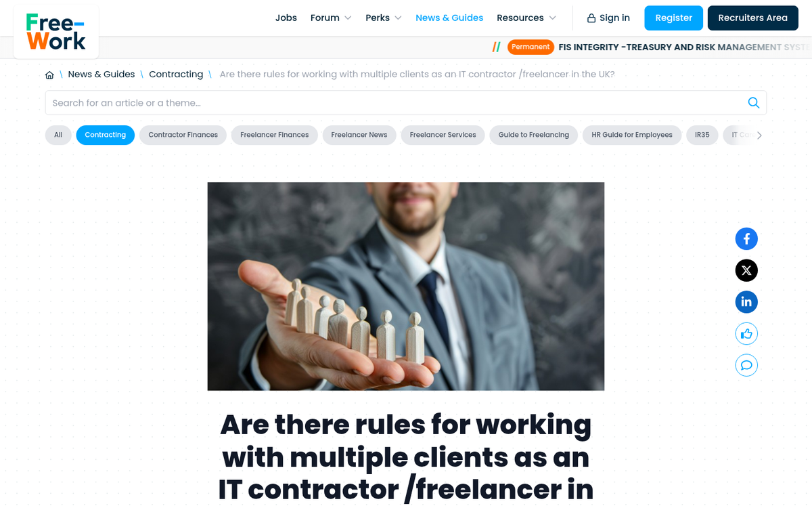The height and width of the screenshot is (508, 812).
Task: Select the Contractor Finances category tag
Action: [183, 135]
